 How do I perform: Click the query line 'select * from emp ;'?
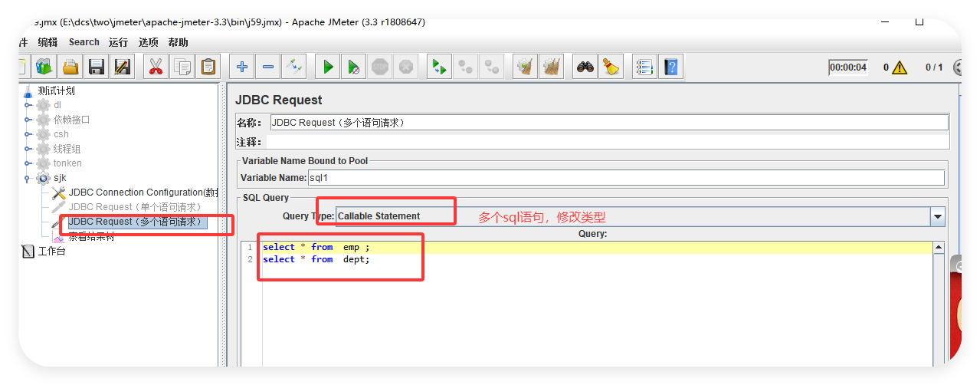coord(316,248)
